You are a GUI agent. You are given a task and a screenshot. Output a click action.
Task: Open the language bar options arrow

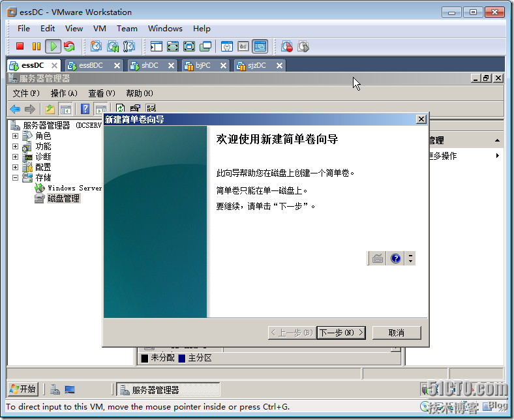click(x=410, y=258)
